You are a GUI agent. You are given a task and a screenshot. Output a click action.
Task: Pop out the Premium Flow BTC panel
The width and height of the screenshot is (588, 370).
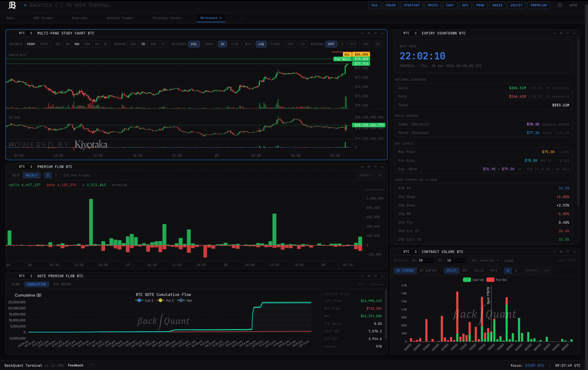[376, 167]
